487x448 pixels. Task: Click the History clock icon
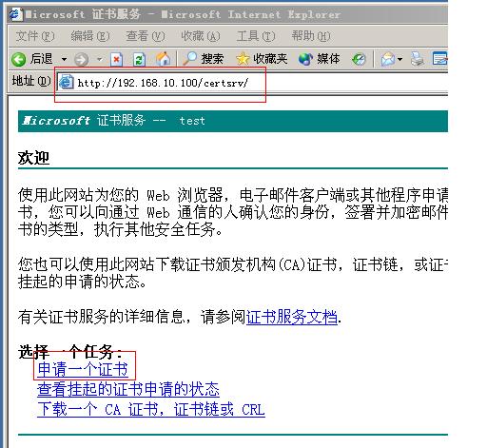coord(359,59)
